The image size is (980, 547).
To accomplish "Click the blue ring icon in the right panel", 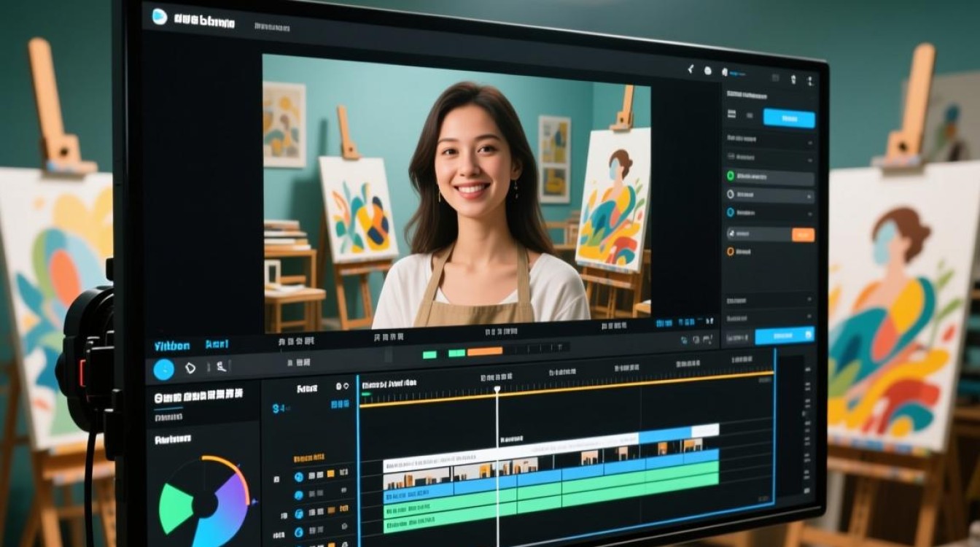I will tap(730, 212).
